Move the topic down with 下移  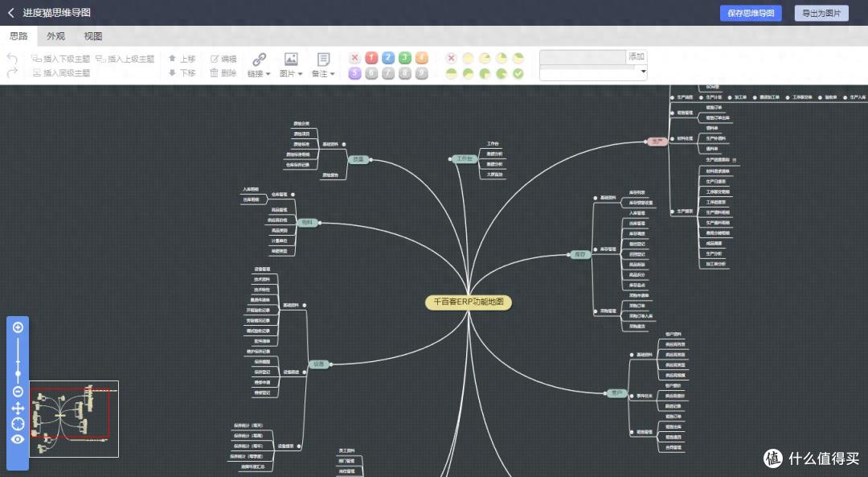(182, 73)
